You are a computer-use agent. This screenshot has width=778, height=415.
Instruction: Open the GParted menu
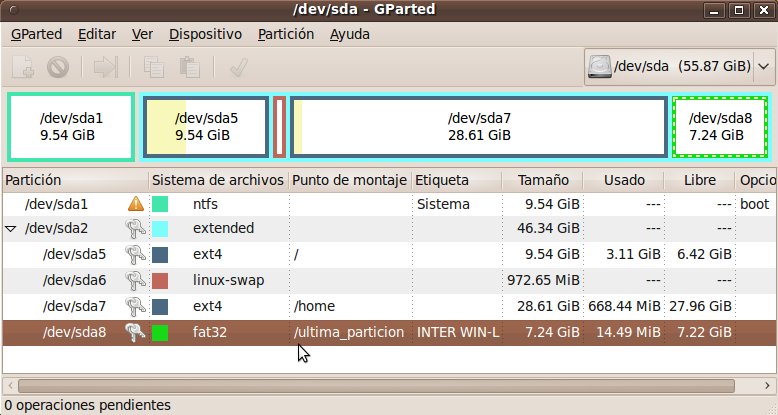pyautogui.click(x=36, y=35)
